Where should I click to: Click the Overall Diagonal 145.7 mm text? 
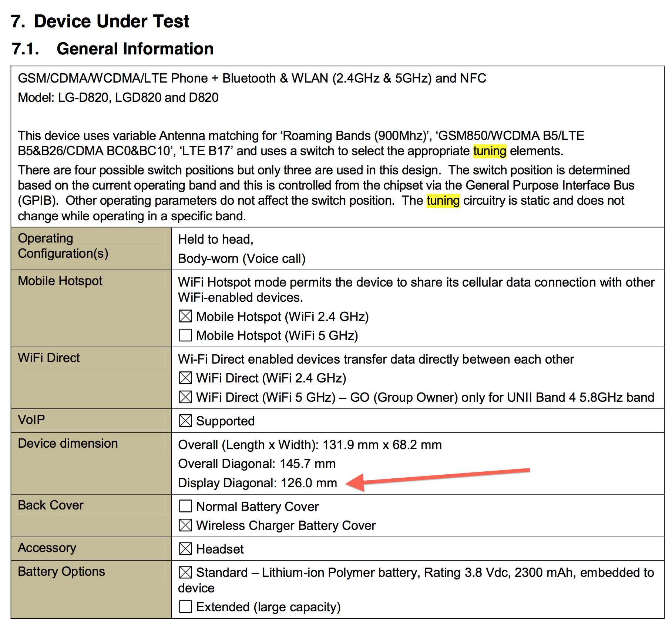[x=256, y=464]
